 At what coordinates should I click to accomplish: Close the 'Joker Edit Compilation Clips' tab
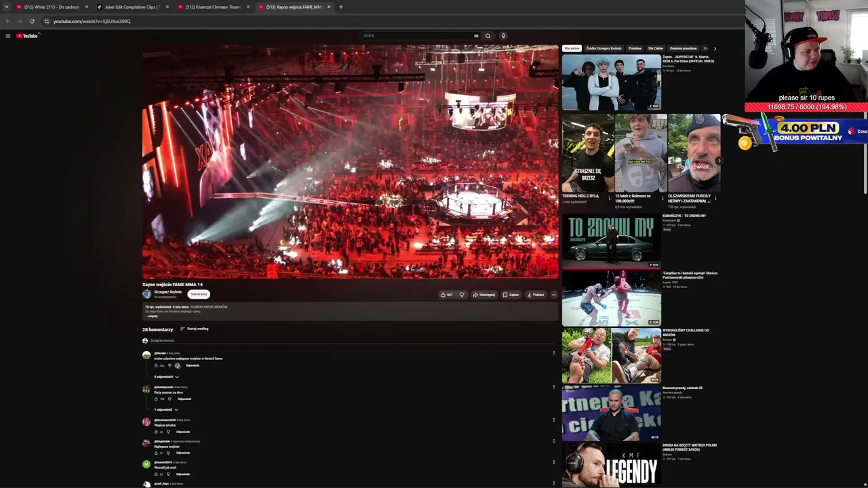coord(167,7)
